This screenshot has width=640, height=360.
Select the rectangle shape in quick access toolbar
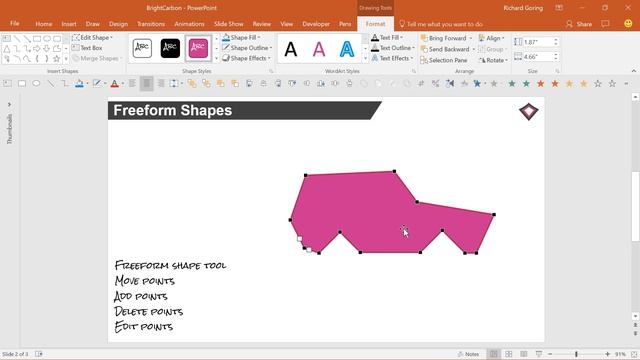[x=22, y=84]
